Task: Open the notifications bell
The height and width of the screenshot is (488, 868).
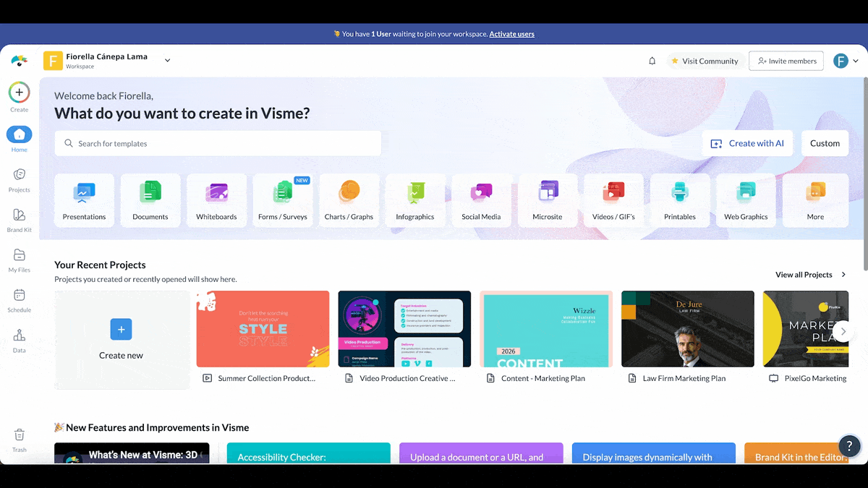Action: [x=652, y=61]
